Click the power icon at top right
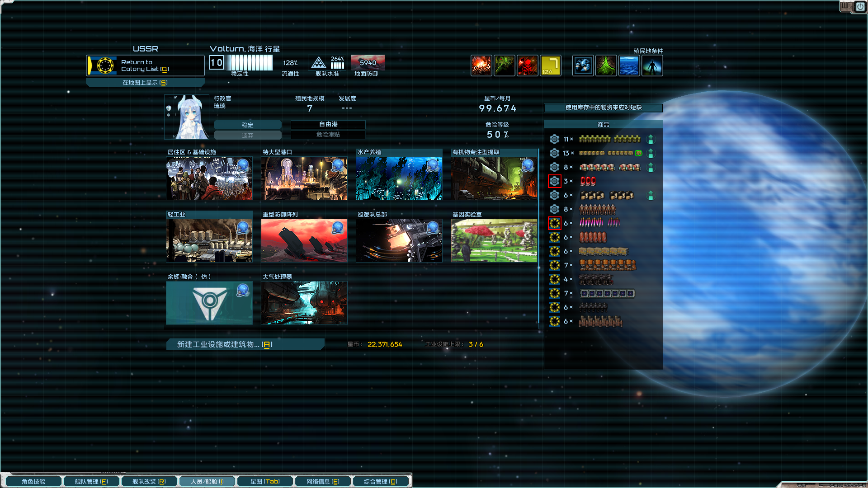 tap(859, 7)
